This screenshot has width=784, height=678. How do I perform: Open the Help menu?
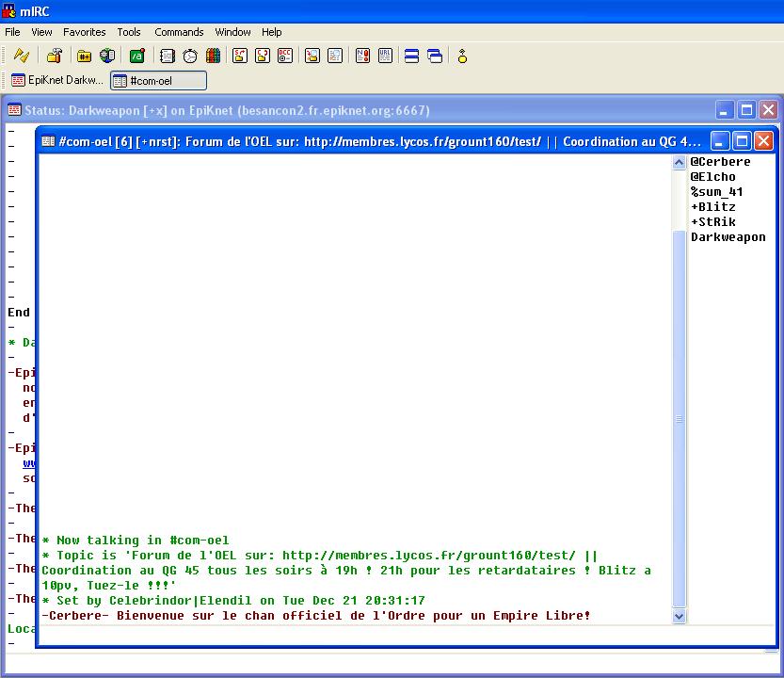coord(271,32)
